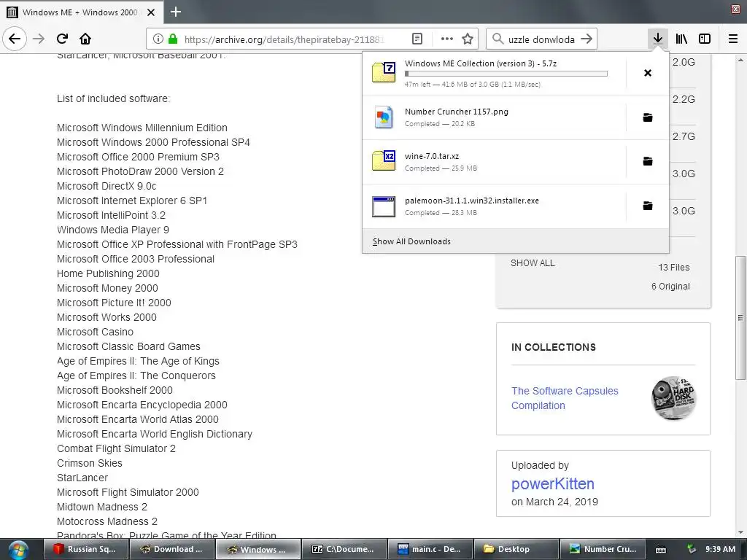Click the 9:39 AM system clock
The height and width of the screenshot is (560, 747).
(x=720, y=549)
